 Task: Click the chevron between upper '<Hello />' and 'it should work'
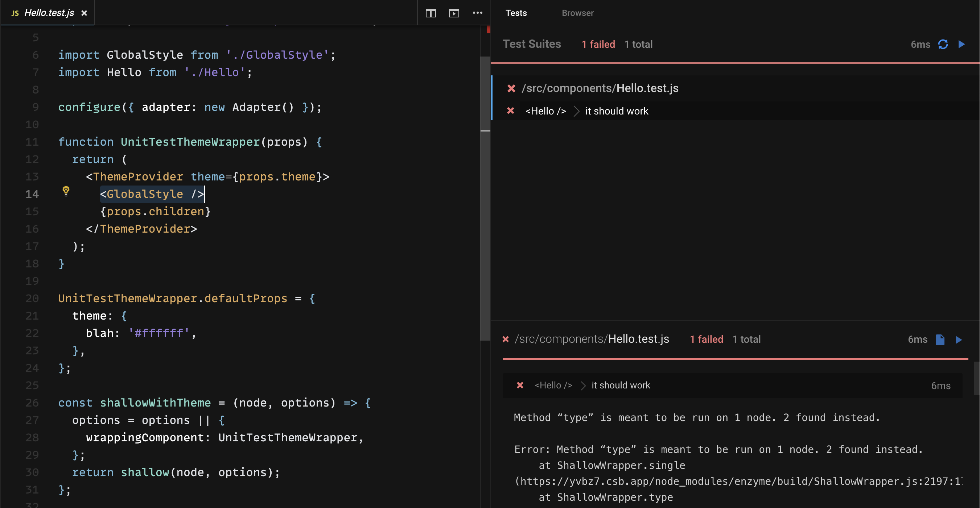coord(576,111)
